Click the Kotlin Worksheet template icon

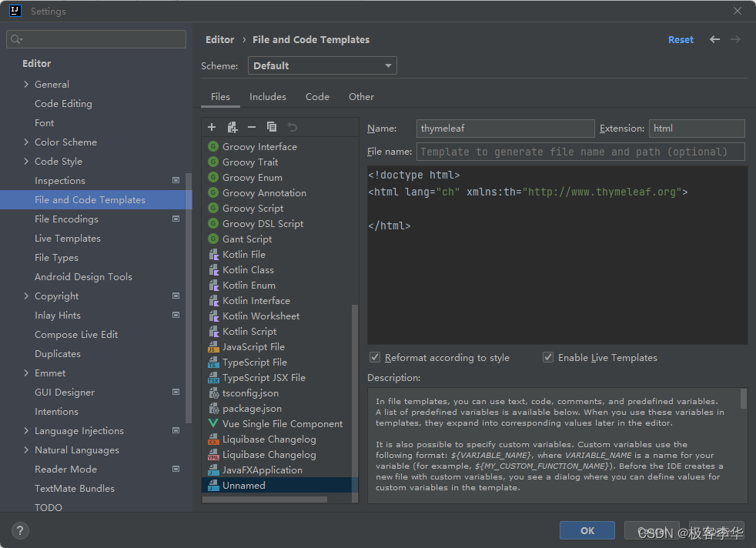pyautogui.click(x=213, y=316)
